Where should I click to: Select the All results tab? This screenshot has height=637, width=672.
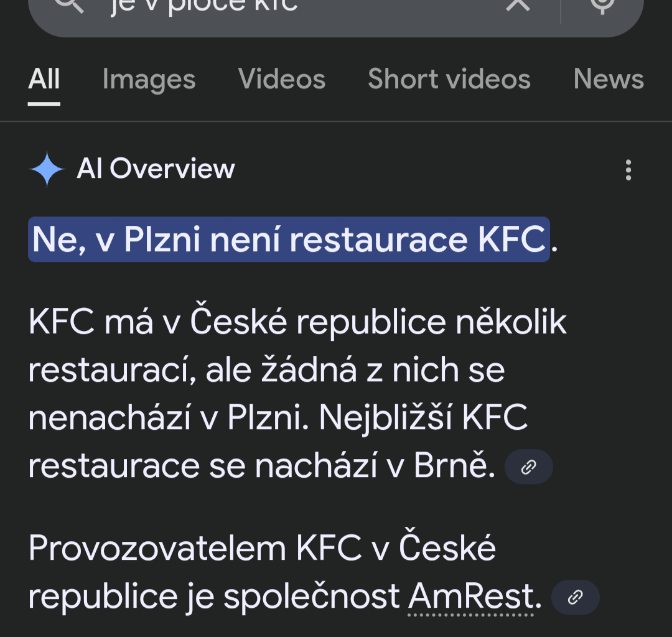44,80
